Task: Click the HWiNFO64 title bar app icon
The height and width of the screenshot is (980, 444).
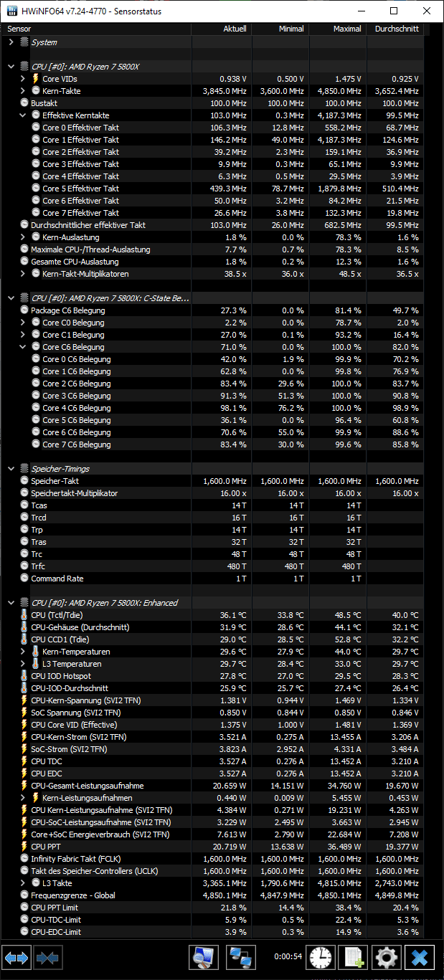Action: click(11, 11)
